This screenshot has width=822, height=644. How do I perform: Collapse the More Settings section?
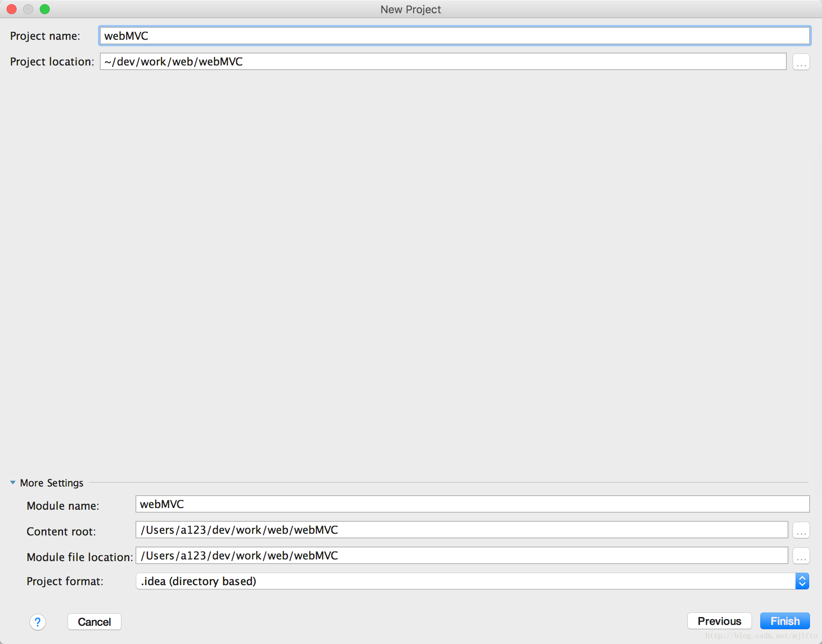[13, 482]
